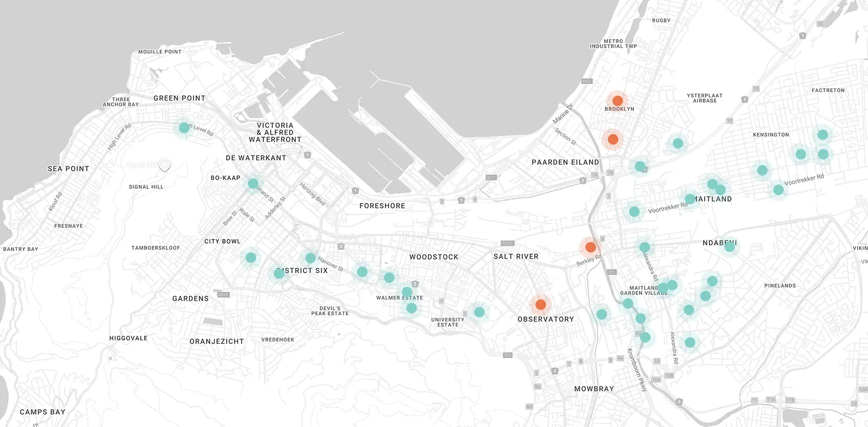This screenshot has height=427, width=868.
Task: Select the Woodstock neighborhood label
Action: [433, 257]
